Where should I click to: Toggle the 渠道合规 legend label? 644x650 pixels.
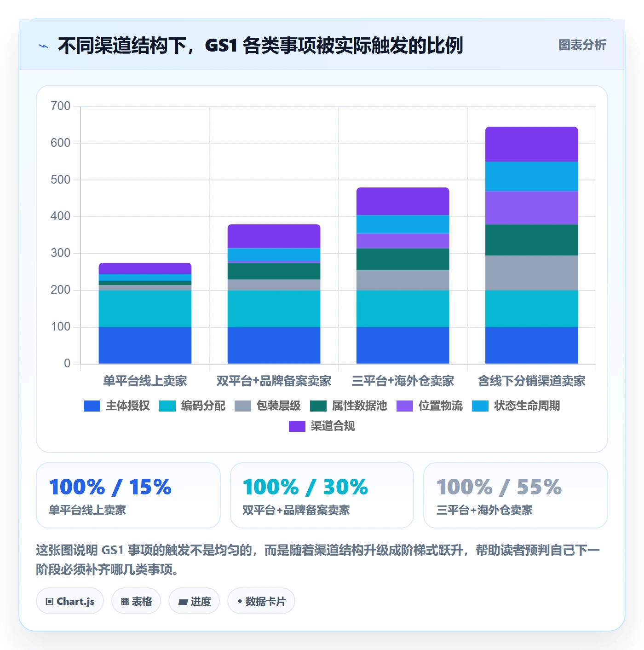333,426
